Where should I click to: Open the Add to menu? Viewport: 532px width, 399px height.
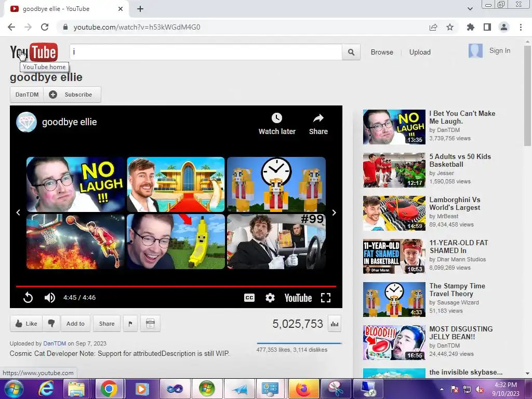tap(75, 324)
